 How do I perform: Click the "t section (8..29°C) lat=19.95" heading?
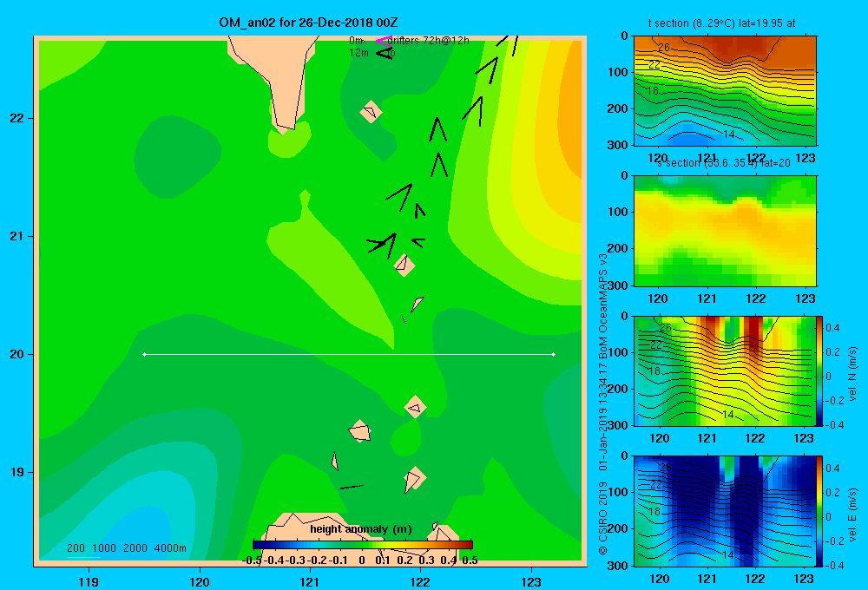point(722,23)
